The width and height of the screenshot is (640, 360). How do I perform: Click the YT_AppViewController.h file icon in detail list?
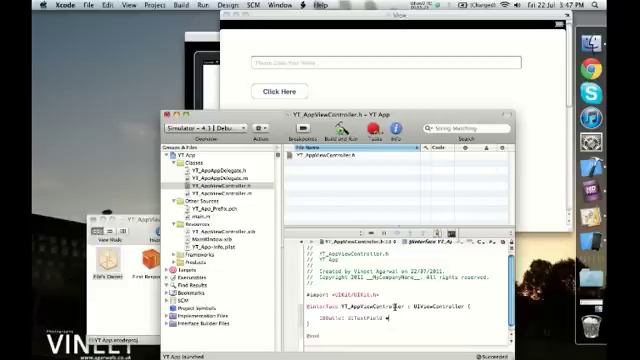(289, 155)
